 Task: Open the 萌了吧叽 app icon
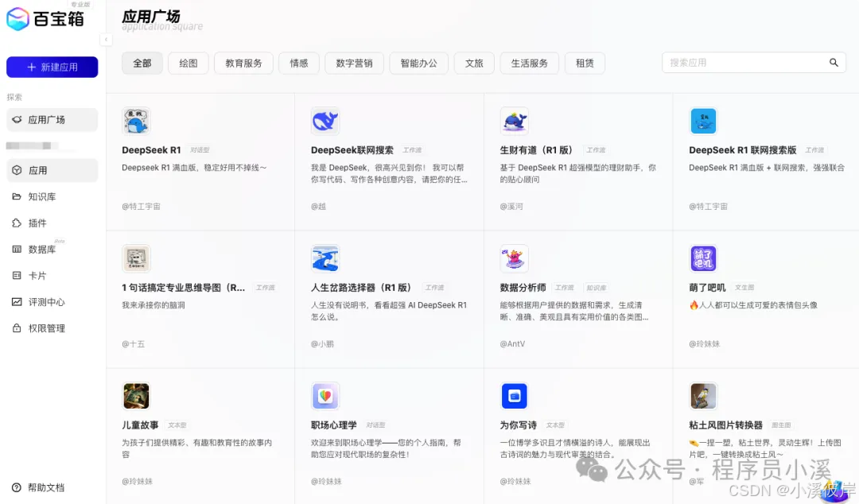(x=703, y=258)
